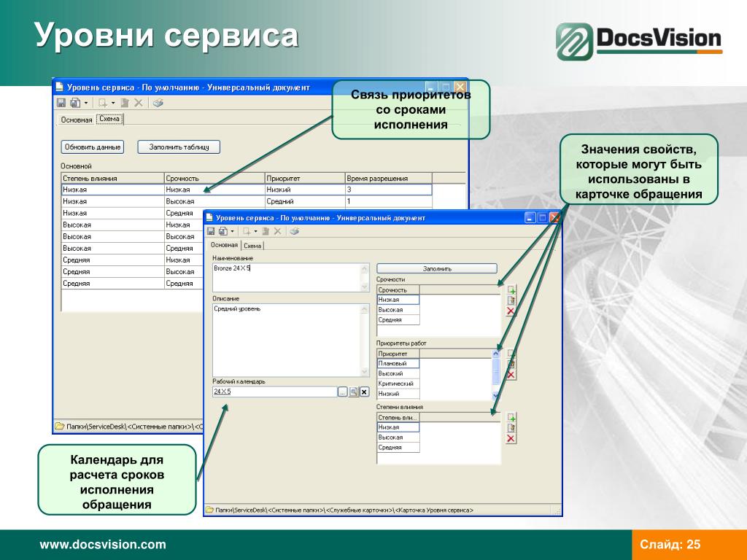Save via disk icon in front window toolbar

tap(211, 231)
